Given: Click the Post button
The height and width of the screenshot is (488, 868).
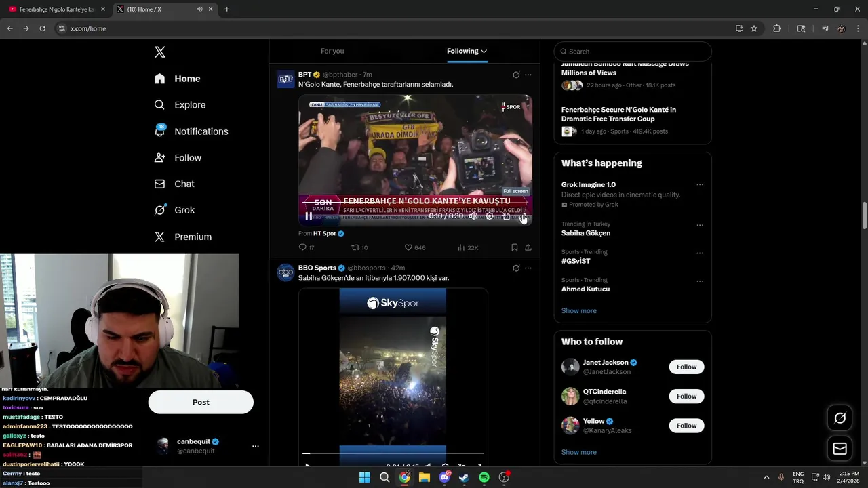Looking at the screenshot, I should [201, 402].
